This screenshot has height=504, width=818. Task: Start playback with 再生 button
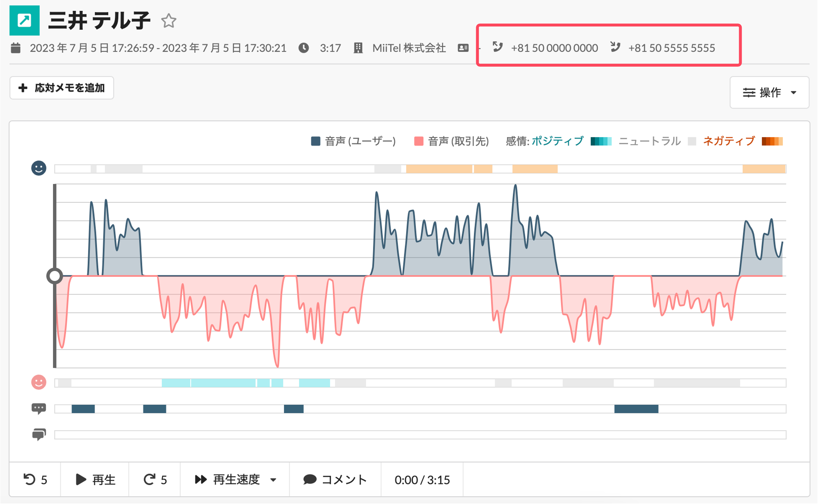pyautogui.click(x=95, y=480)
